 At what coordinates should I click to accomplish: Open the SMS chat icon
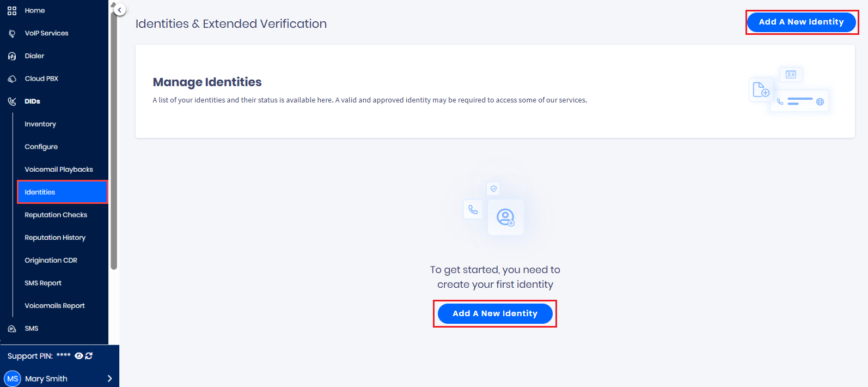[12, 328]
